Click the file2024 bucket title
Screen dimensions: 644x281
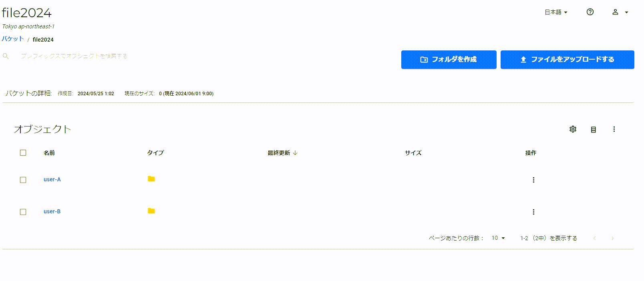[x=27, y=13]
